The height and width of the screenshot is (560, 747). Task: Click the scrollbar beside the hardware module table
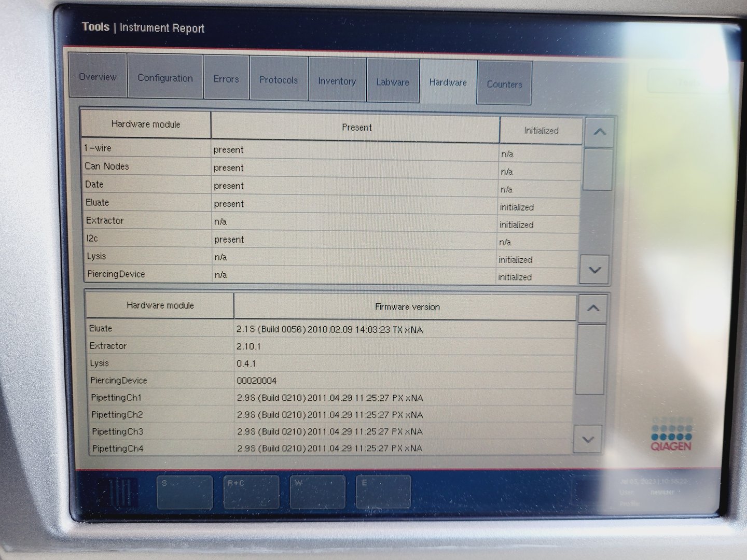click(598, 171)
